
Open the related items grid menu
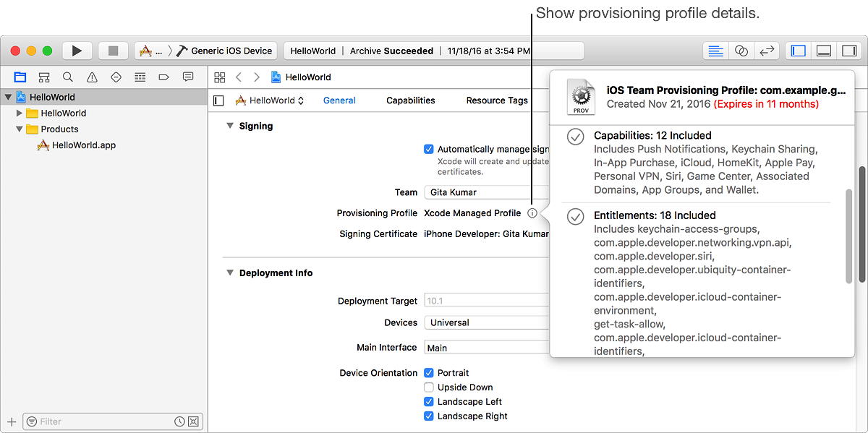coord(220,77)
